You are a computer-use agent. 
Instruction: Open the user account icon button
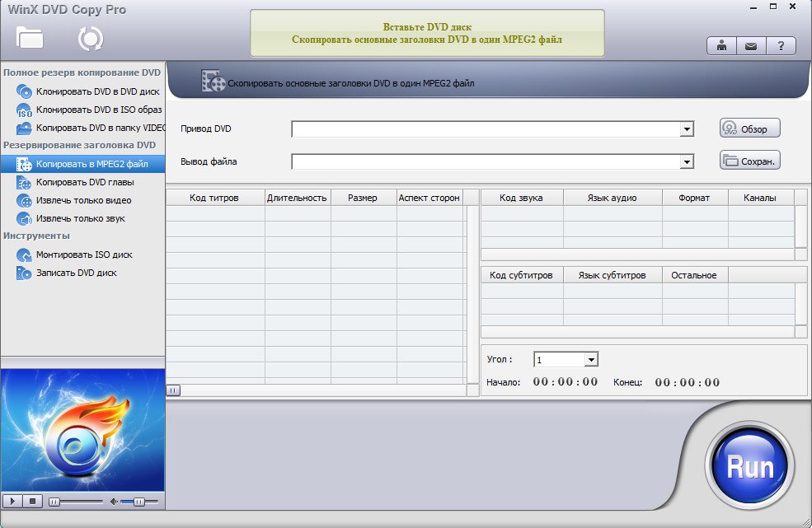[721, 46]
